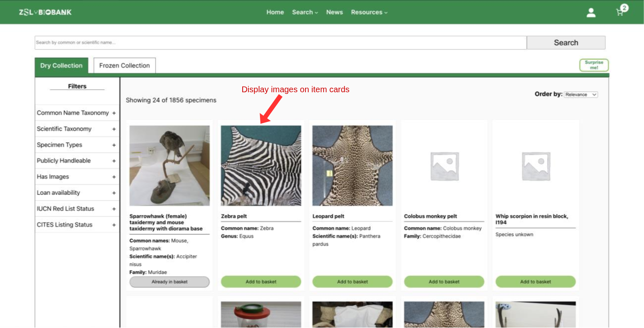The width and height of the screenshot is (644, 328).
Task: Open the Sparrowhawk taxidermy photo
Action: (169, 166)
